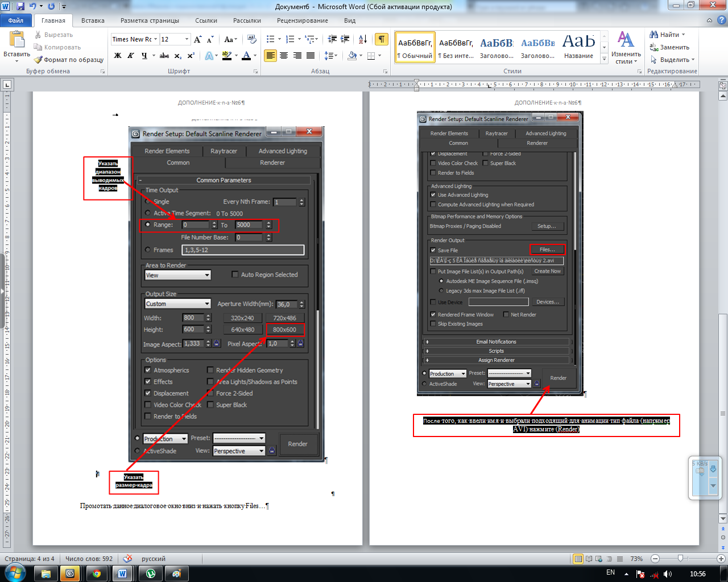Screen dimensions: 728x582
Task: Open the Файл tab
Action: click(x=16, y=20)
